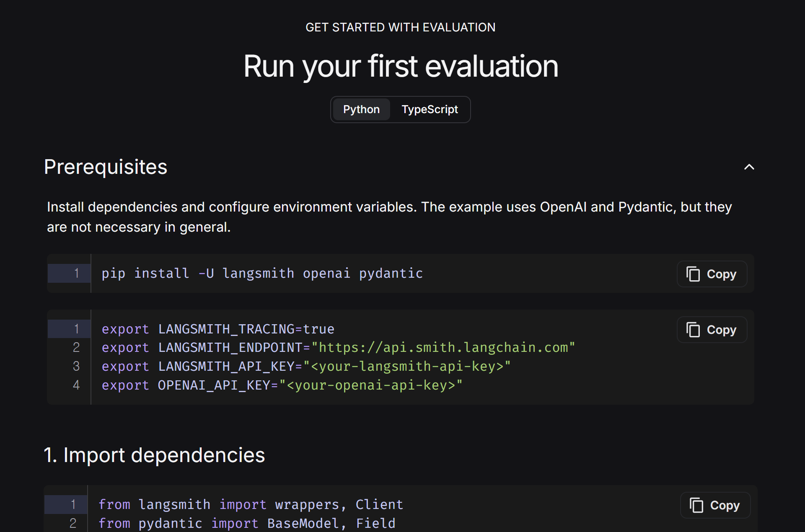Copy the import dependencies code
Screen dimensions: 805x532
715,505
